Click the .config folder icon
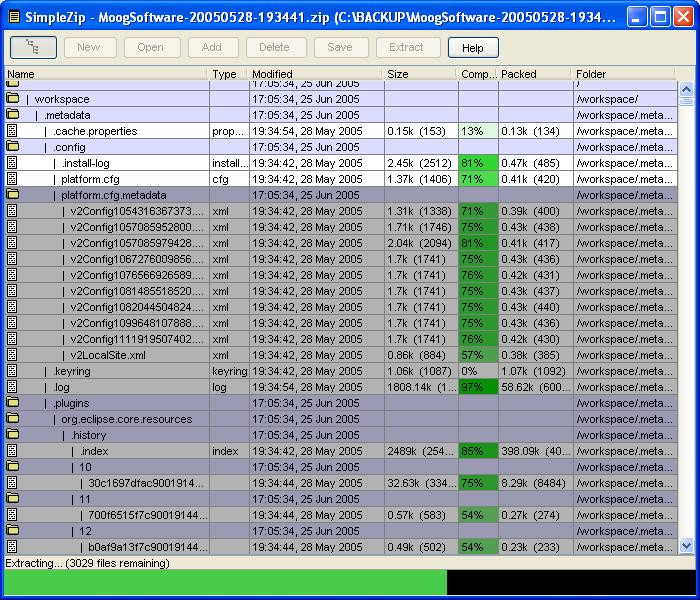Viewport: 700px width, 600px height. coord(12,146)
